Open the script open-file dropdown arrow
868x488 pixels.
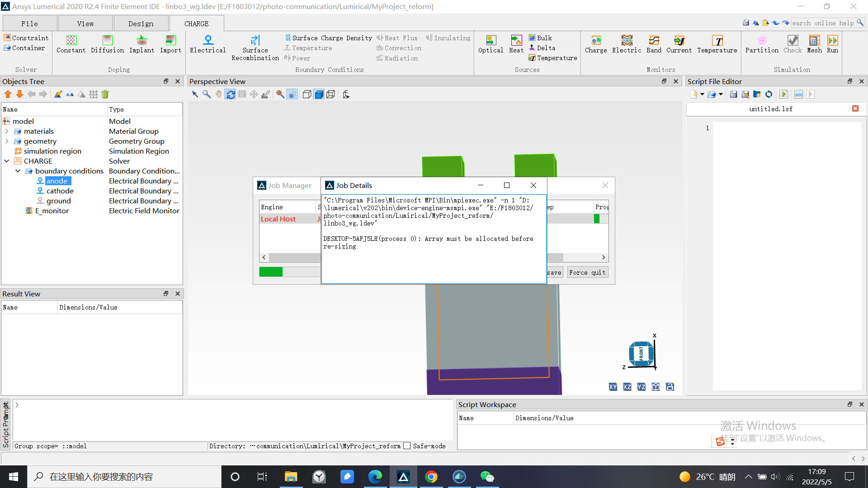coord(721,94)
